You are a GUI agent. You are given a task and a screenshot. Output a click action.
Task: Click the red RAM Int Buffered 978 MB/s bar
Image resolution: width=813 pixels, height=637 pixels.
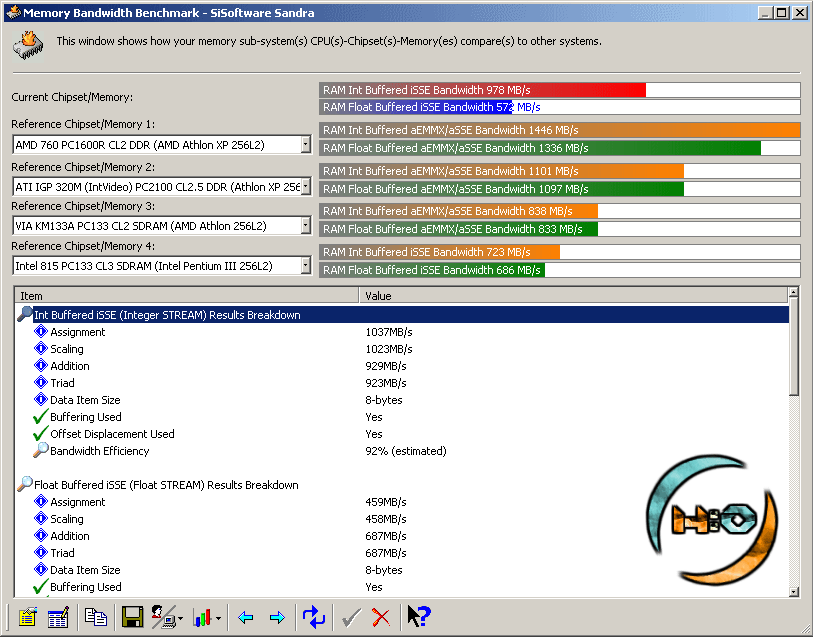(x=482, y=90)
